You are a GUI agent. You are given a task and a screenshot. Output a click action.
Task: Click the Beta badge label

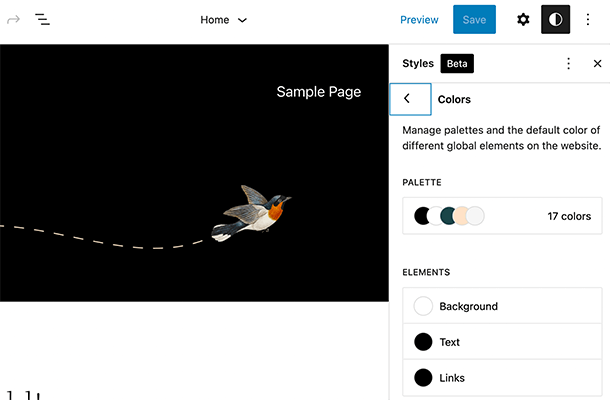[456, 63]
